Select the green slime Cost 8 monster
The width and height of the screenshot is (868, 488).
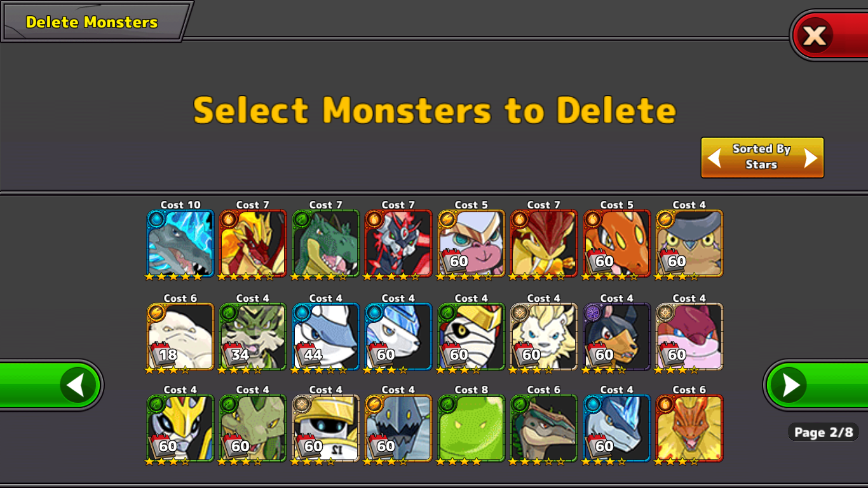click(x=471, y=428)
